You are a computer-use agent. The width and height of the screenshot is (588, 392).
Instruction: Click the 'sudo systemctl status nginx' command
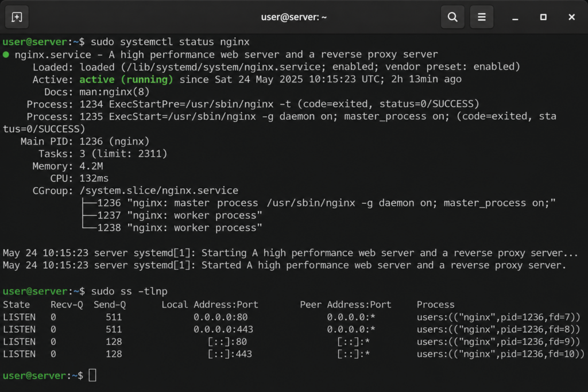tap(170, 42)
